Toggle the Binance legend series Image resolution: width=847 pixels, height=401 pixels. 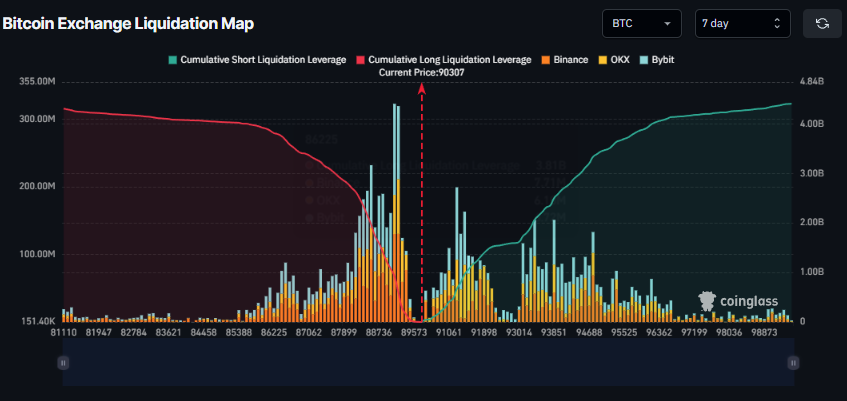[564, 60]
